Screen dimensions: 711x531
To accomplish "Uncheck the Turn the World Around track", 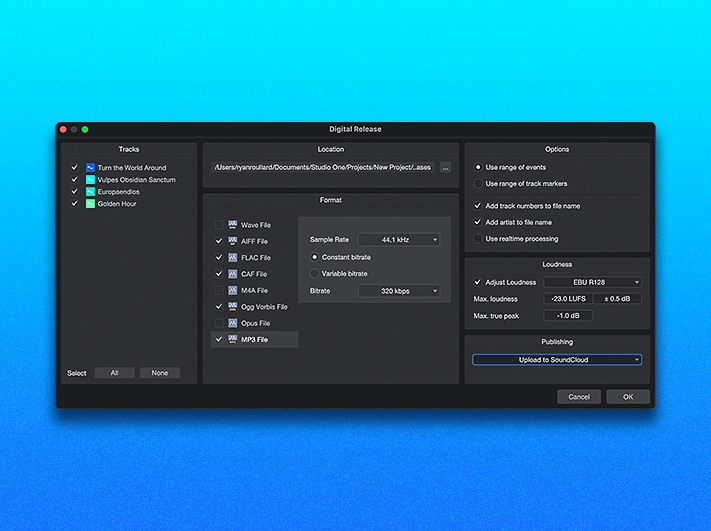I will 74,167.
